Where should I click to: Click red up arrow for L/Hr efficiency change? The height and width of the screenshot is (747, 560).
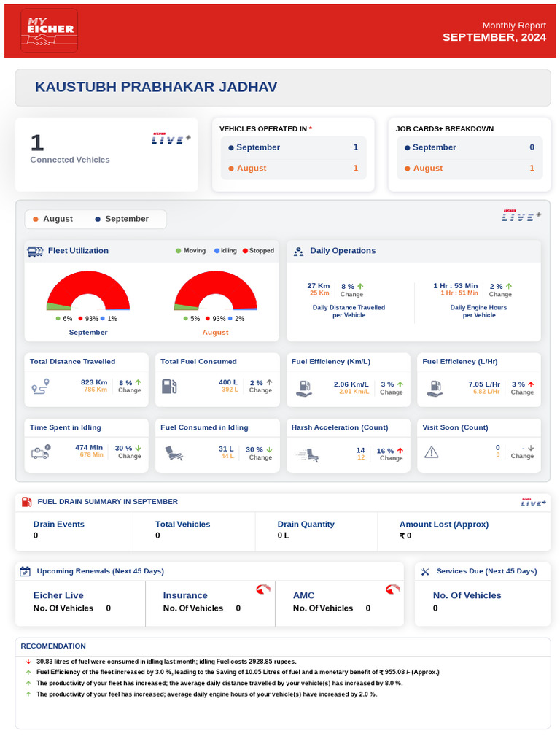coord(531,384)
